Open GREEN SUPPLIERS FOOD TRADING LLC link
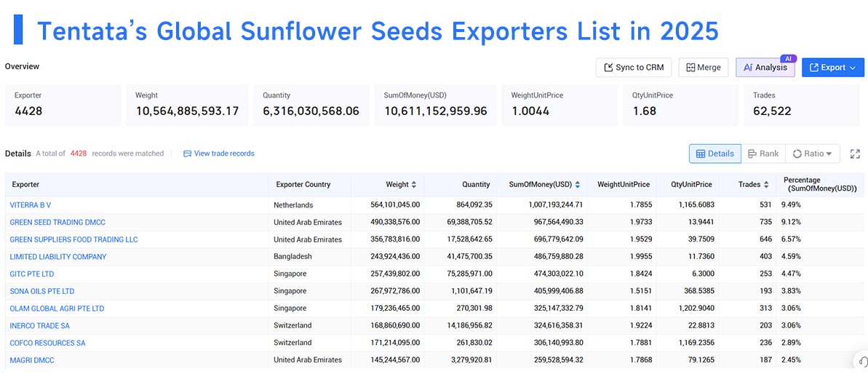Viewport: 868px width, 377px height. 73,239
